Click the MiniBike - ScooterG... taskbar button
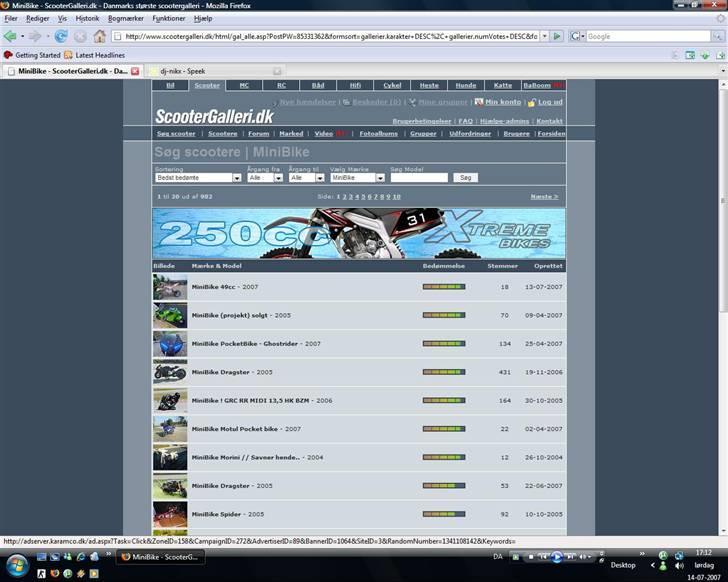728x582 pixels. [x=160, y=557]
